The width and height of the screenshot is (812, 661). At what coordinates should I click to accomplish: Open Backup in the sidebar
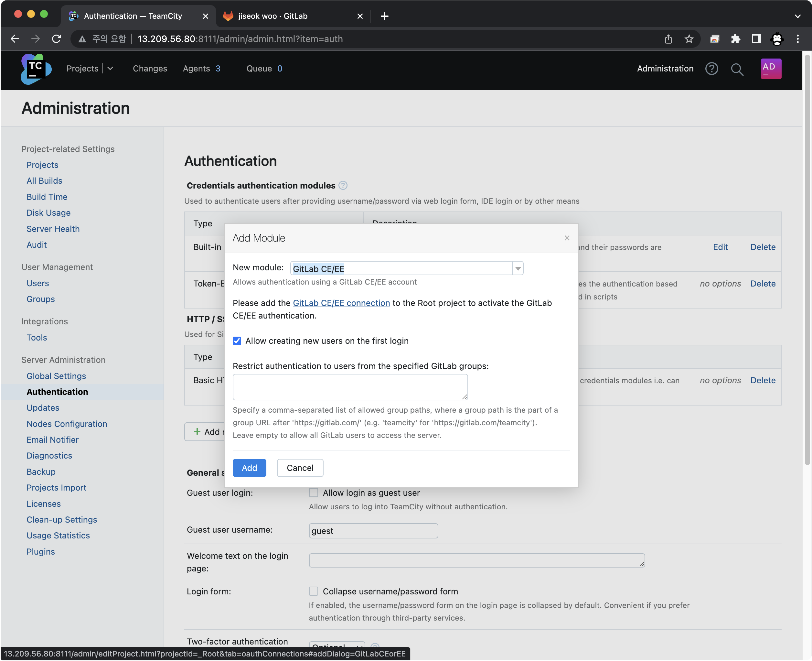point(41,472)
